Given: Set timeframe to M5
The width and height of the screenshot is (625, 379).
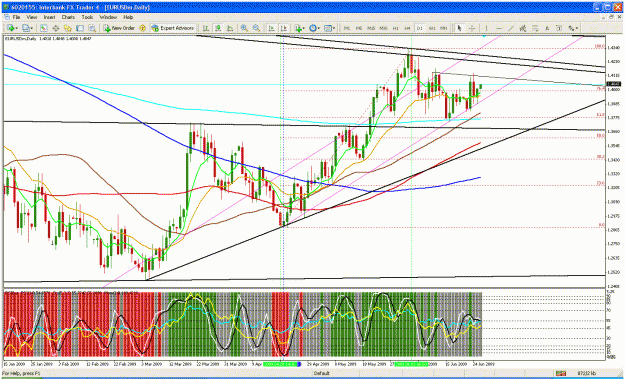Looking at the screenshot, I should 359,28.
